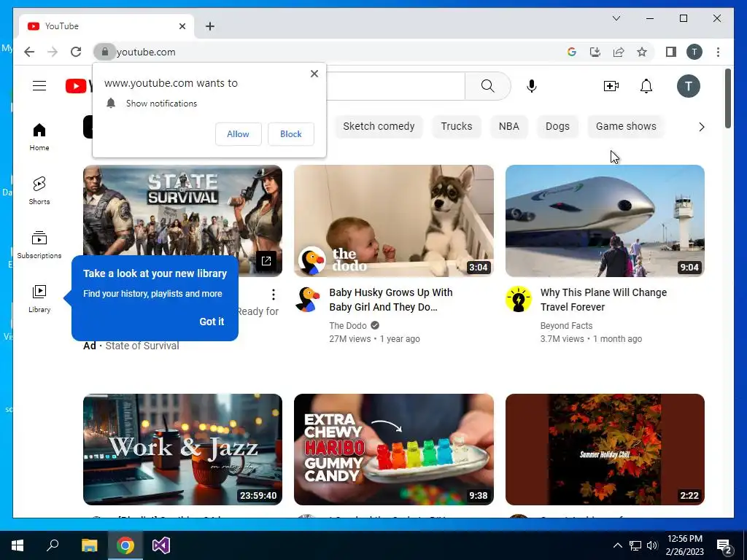Open State of Survival ad thumbnail
Viewport: 747px width, 560px height.
coord(182,211)
